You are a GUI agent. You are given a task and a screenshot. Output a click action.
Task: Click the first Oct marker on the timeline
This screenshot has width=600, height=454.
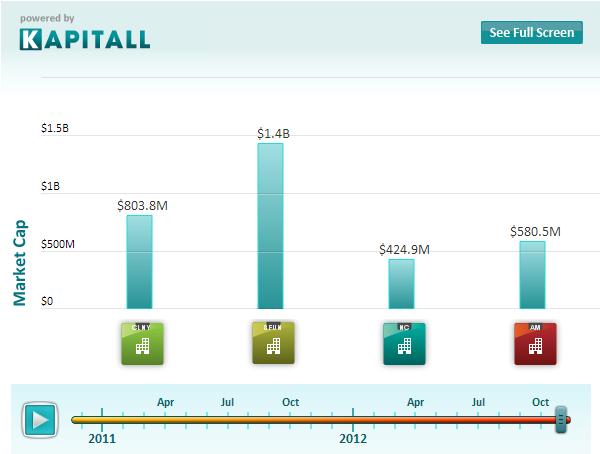pos(290,402)
